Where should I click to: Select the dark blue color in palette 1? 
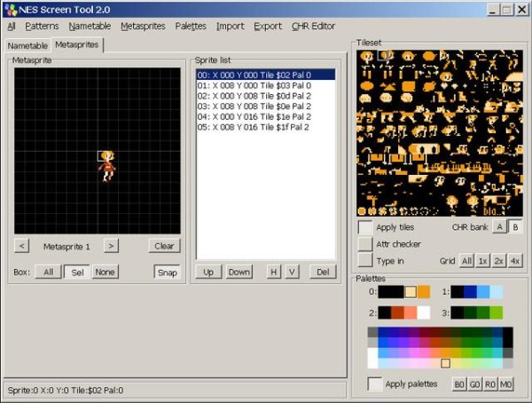point(470,292)
